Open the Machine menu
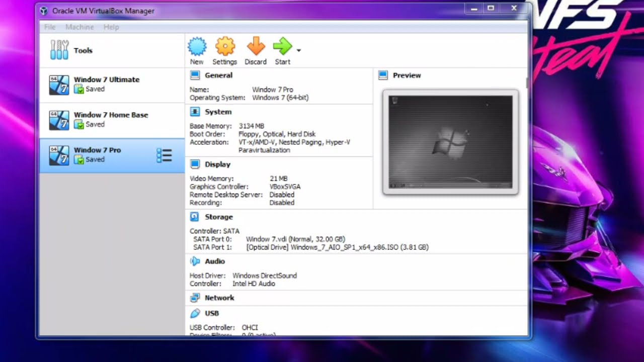 [79, 27]
